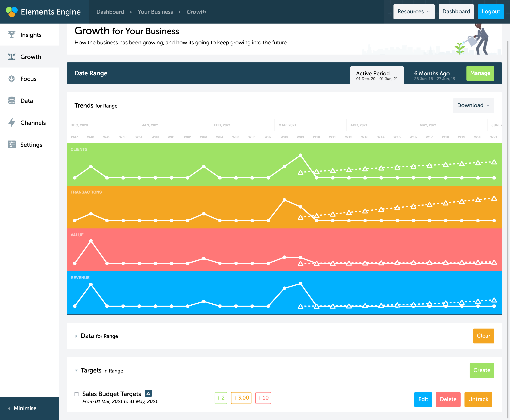Click the Insights trophy icon
The width and height of the screenshot is (510, 420).
(11, 35)
